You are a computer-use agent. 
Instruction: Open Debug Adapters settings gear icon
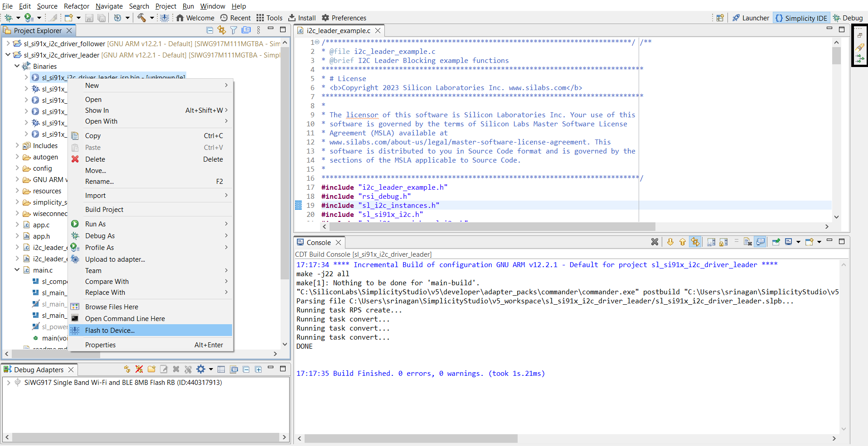(x=201, y=369)
